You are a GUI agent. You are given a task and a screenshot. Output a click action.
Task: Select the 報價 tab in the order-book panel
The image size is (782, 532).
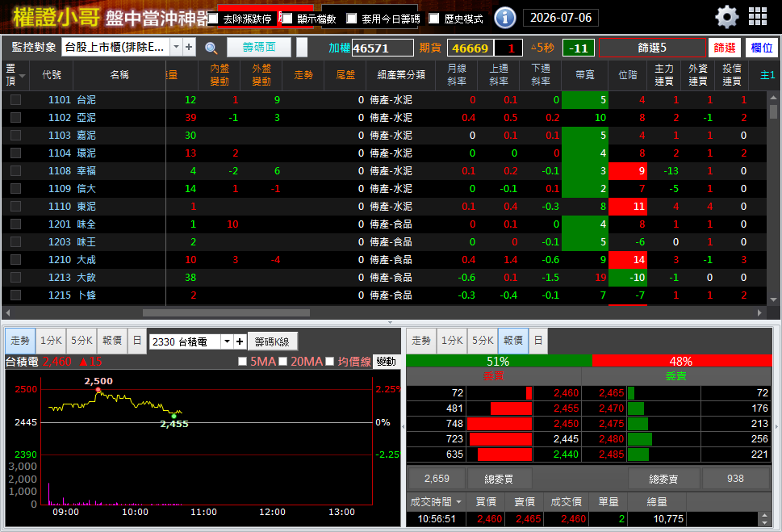pos(513,341)
